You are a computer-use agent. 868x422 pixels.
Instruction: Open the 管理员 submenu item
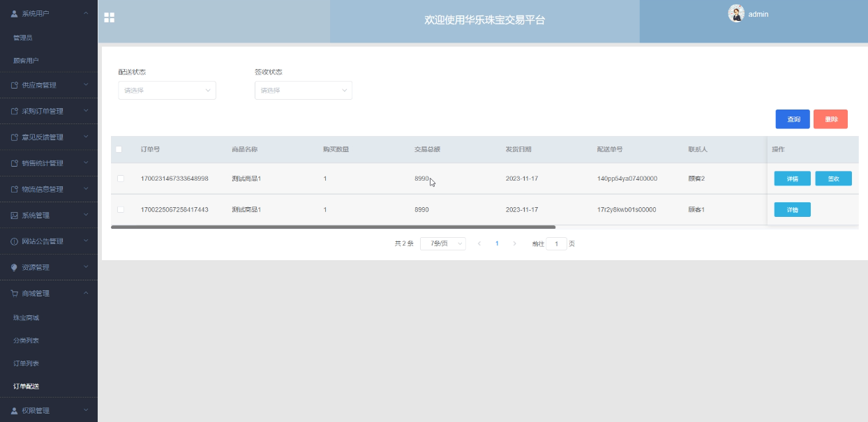pyautogui.click(x=49, y=38)
